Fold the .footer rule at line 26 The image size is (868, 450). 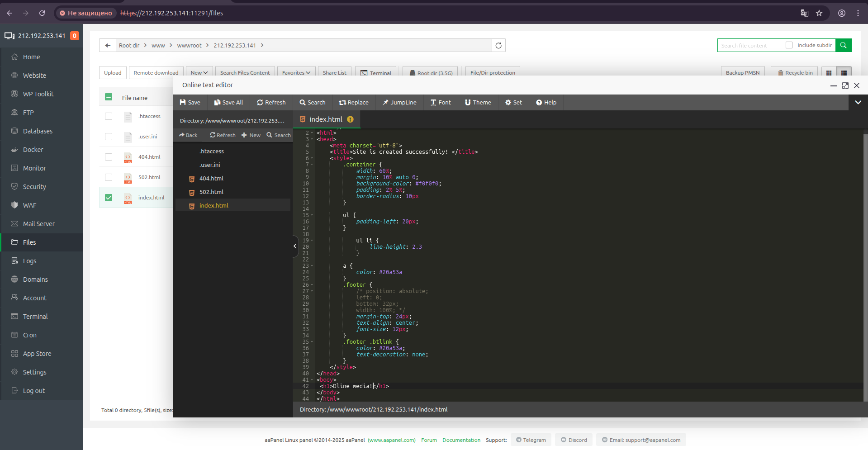point(312,285)
